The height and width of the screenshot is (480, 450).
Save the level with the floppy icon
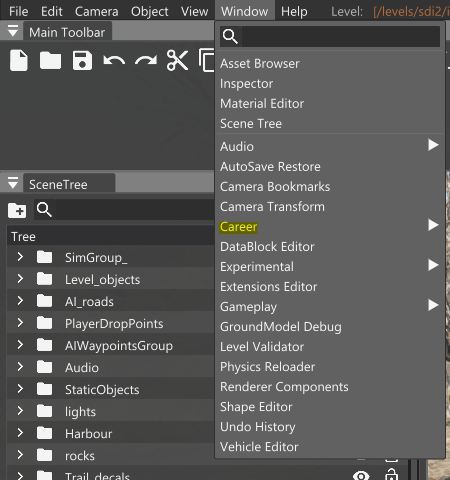point(82,61)
